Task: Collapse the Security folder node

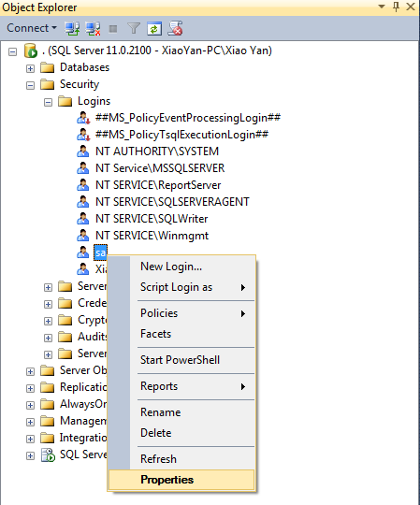Action: coord(30,85)
